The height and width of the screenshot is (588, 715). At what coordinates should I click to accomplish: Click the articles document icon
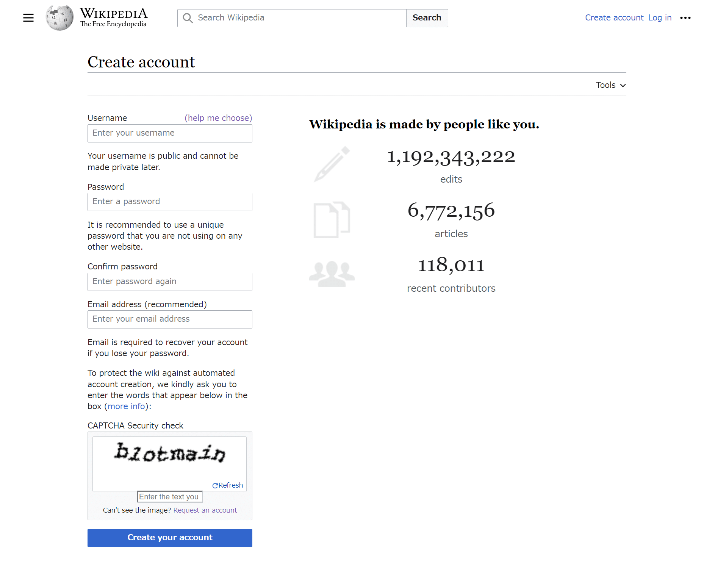click(332, 219)
